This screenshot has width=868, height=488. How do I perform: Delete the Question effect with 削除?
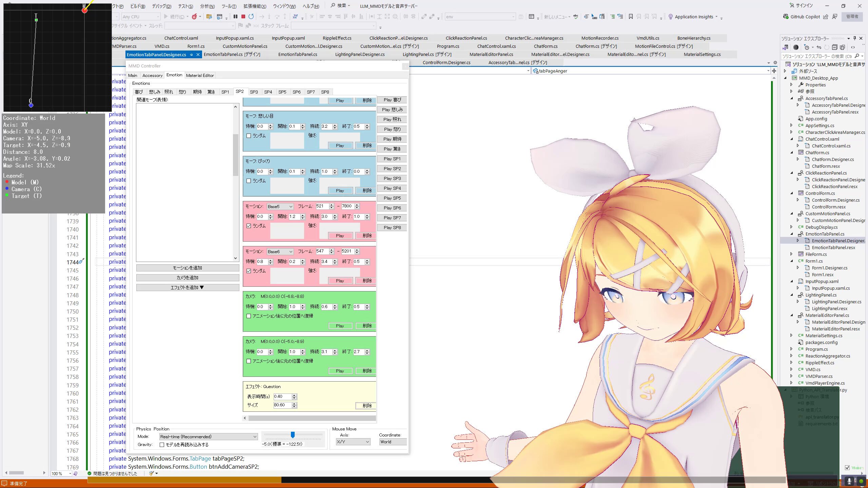pyautogui.click(x=366, y=405)
